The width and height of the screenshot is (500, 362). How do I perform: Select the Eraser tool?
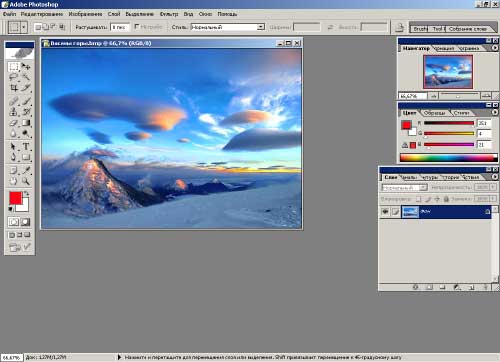click(14, 123)
